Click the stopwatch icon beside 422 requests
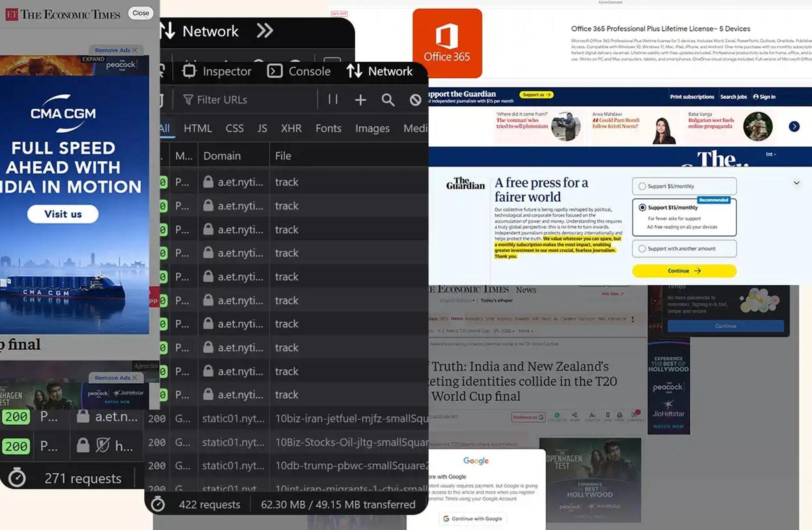 (158, 504)
